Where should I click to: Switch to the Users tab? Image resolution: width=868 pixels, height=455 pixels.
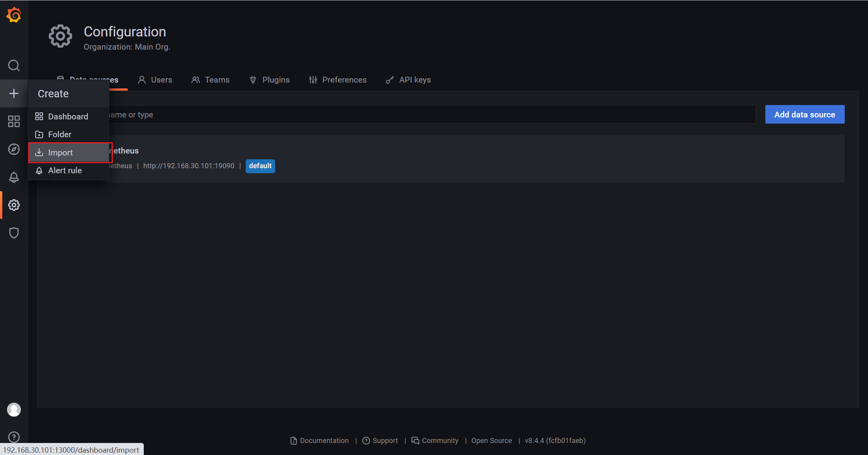(x=155, y=80)
